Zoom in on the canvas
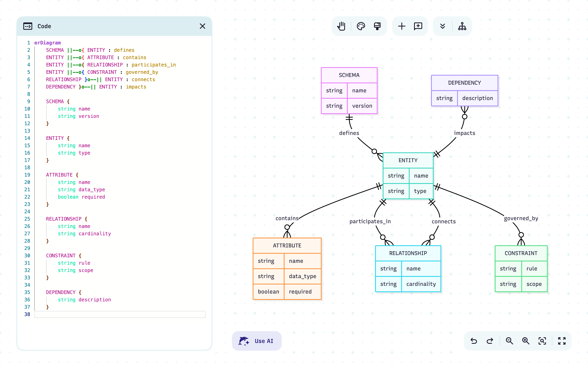Image resolution: width=588 pixels, height=367 pixels. (x=526, y=341)
